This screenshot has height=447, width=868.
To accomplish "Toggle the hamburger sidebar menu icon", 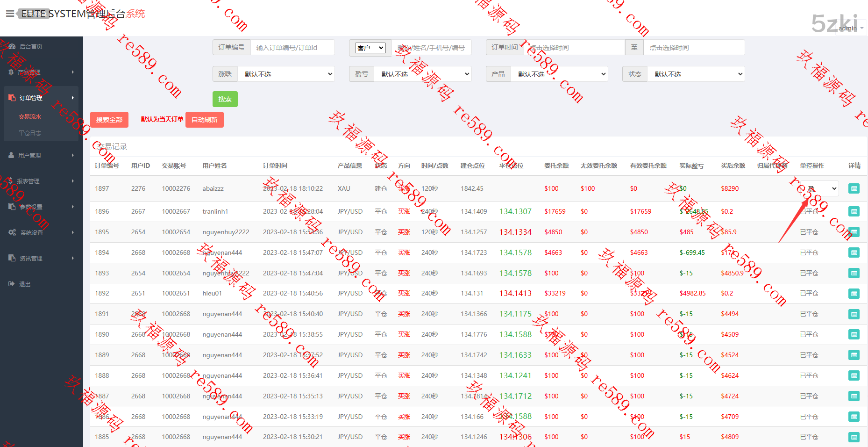I will tap(10, 14).
